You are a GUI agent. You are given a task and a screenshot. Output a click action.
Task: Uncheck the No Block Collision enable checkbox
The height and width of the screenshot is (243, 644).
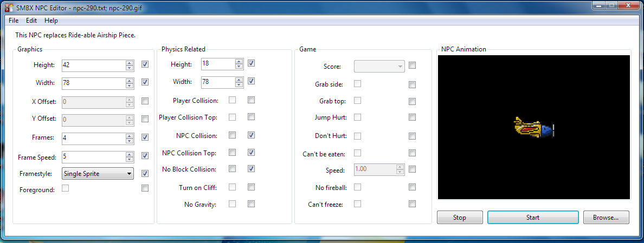click(x=252, y=168)
